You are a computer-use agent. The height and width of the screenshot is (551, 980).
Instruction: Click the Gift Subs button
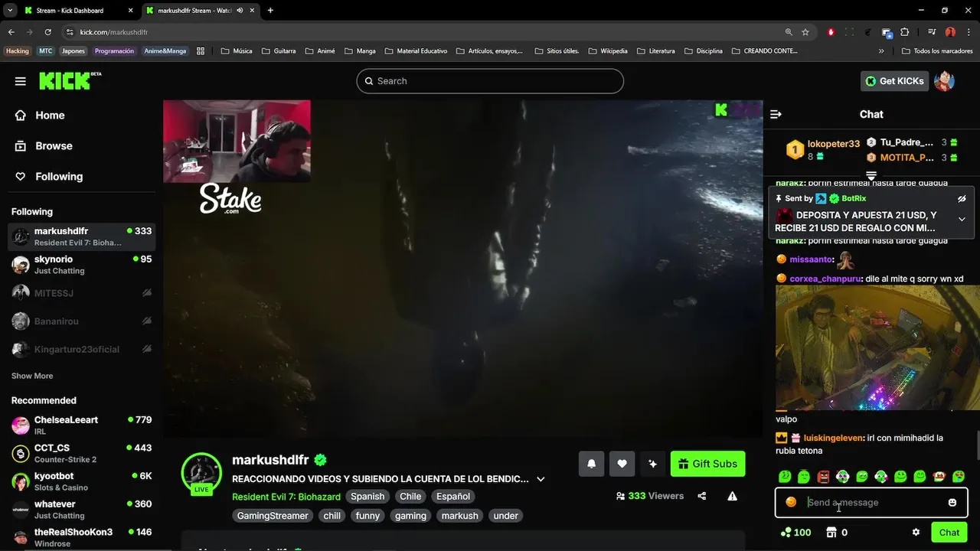(707, 464)
